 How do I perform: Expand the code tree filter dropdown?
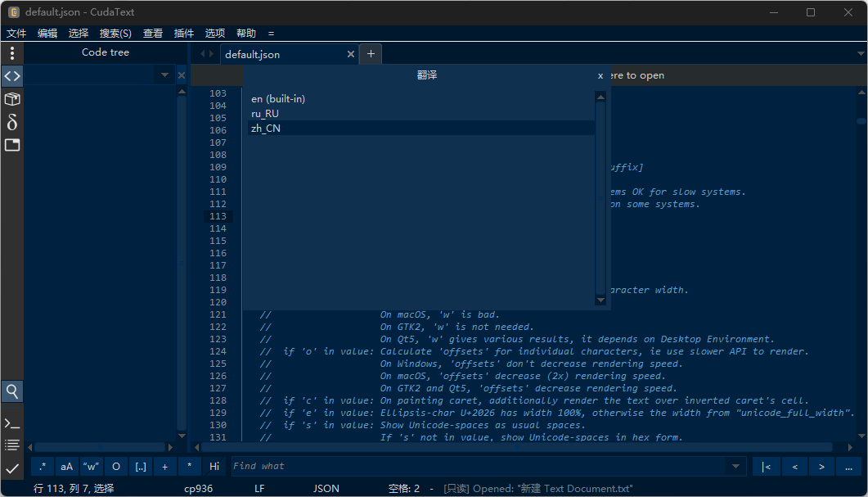click(x=164, y=75)
